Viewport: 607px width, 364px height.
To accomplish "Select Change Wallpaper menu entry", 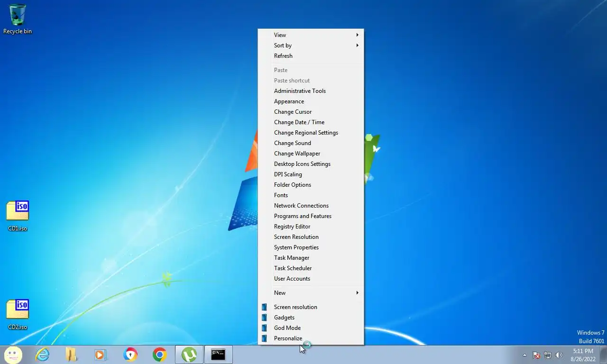I will [x=311, y=154].
